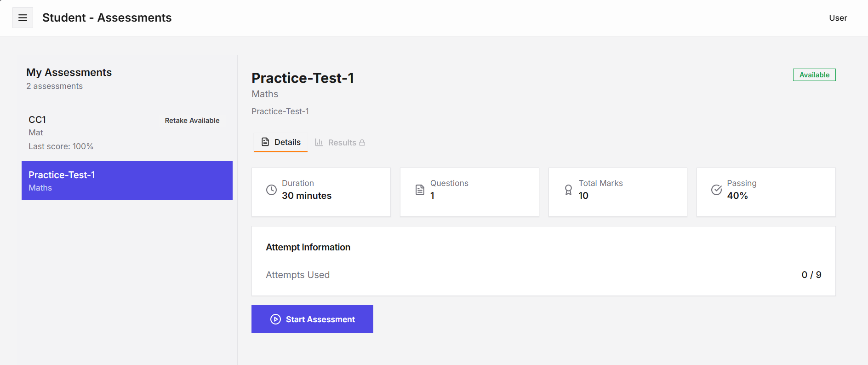The height and width of the screenshot is (365, 868).
Task: Click the bar-chart icon on Results tab
Action: click(x=319, y=142)
